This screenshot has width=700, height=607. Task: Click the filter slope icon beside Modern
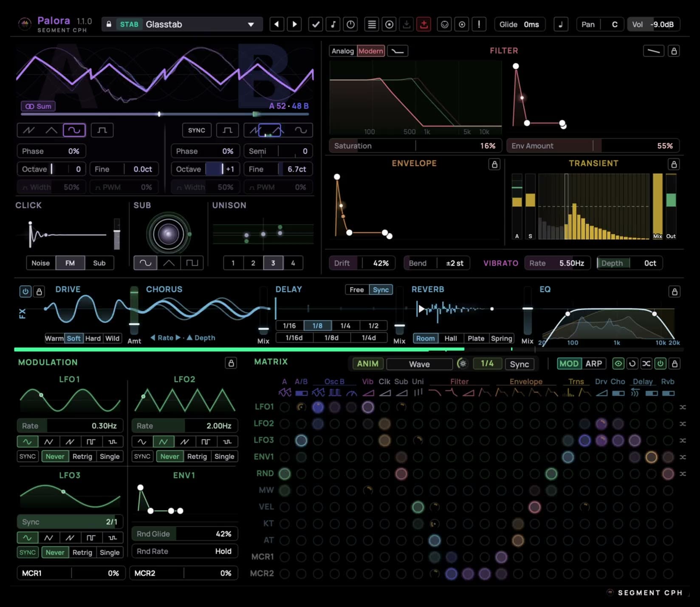point(398,51)
